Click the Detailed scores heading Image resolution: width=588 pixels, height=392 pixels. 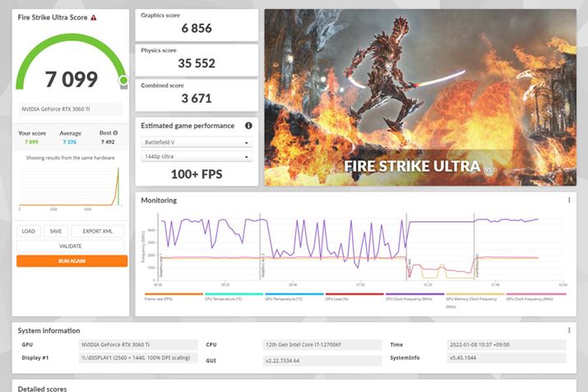[43, 389]
